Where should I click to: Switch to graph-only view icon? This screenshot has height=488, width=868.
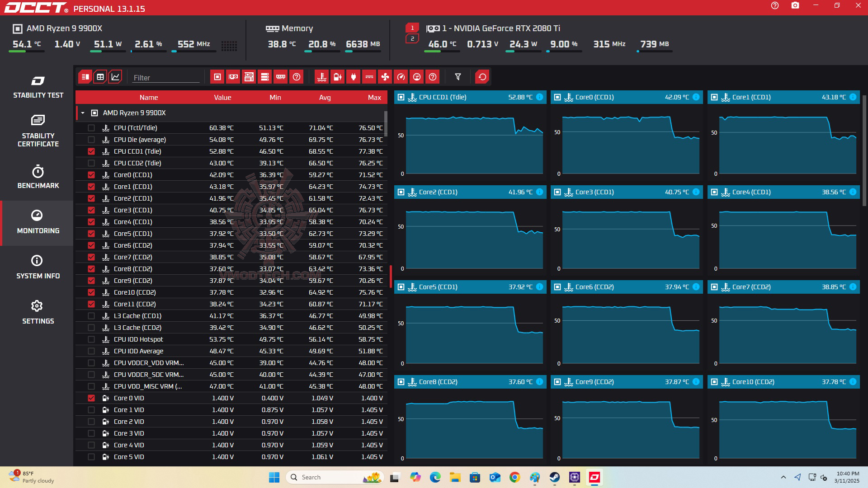[115, 77]
